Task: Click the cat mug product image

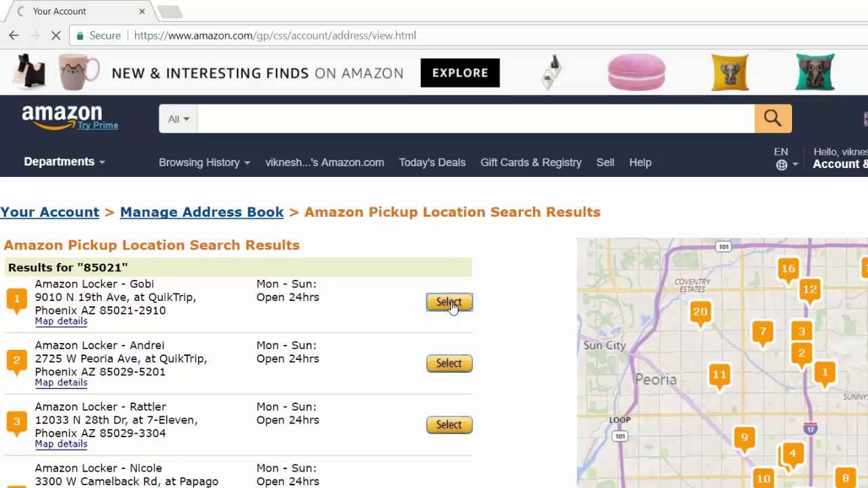Action: tap(79, 73)
